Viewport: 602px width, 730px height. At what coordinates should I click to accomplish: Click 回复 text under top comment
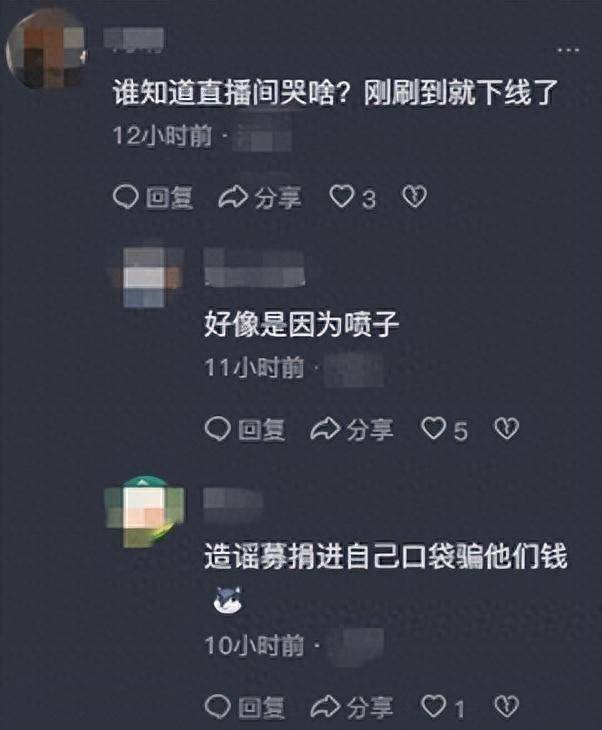[169, 198]
